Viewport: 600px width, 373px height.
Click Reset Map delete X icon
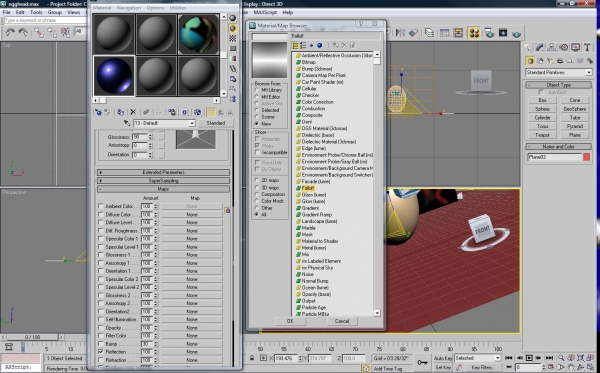133,112
